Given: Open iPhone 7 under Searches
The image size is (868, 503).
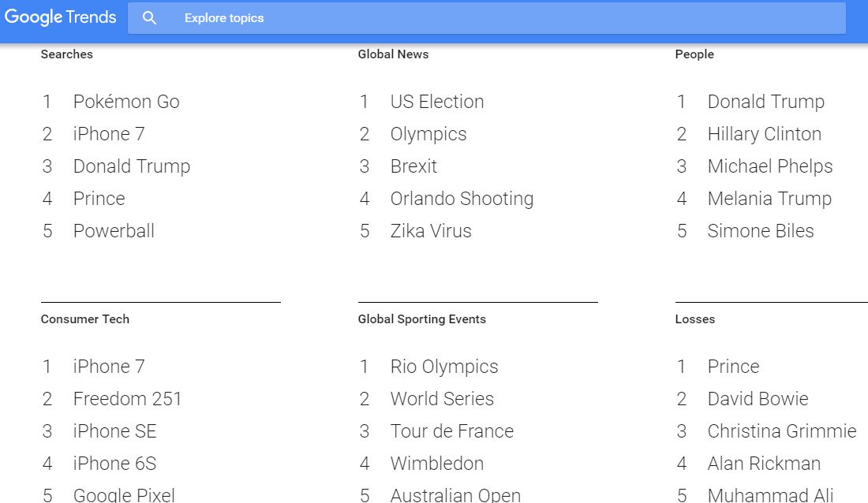Looking at the screenshot, I should pyautogui.click(x=109, y=134).
